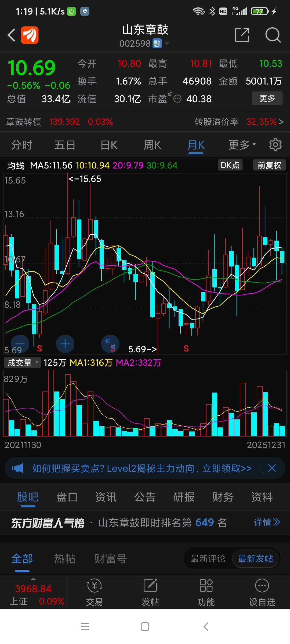The width and height of the screenshot is (290, 644).
Task: Tap the current price 10.69
Action: 31,68
